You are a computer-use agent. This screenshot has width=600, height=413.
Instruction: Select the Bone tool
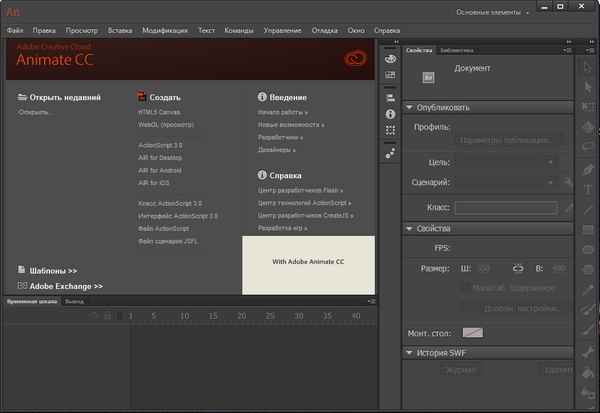(588, 352)
